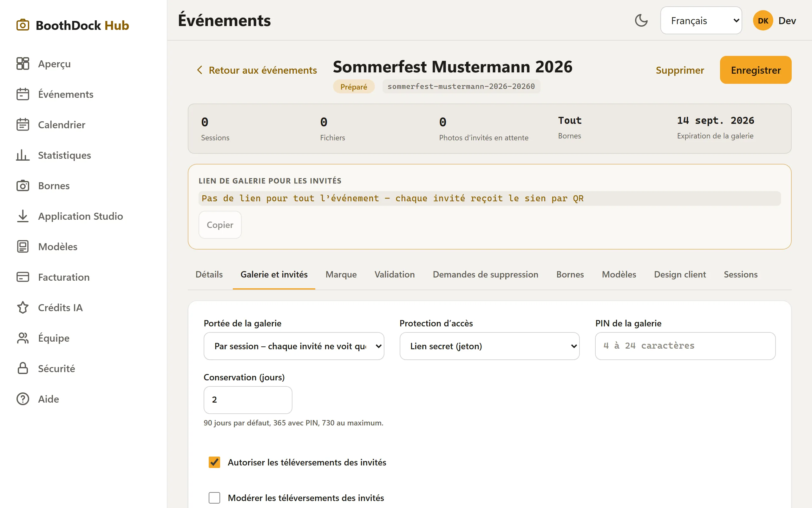Click the Sécurité lock icon
This screenshot has height=508, width=812.
[23, 368]
